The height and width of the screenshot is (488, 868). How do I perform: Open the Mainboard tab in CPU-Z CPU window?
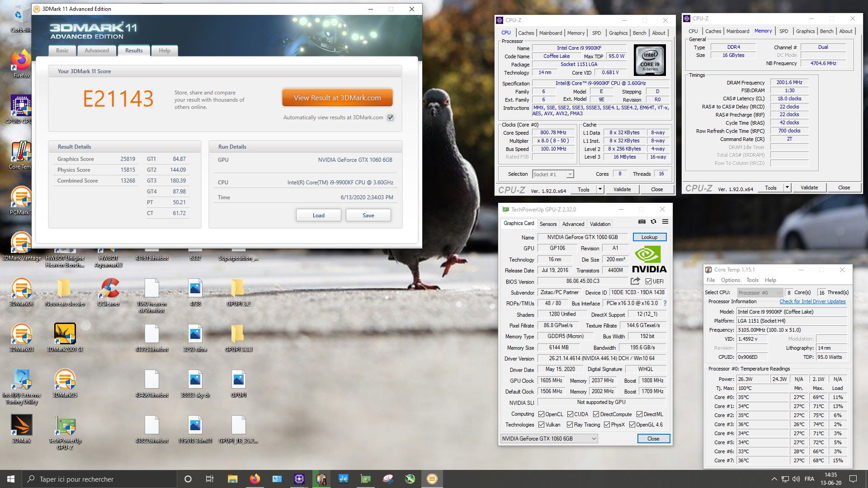551,33
